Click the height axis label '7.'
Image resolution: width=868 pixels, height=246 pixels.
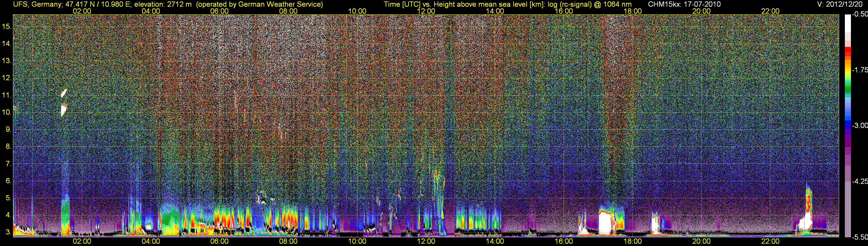tap(8, 164)
